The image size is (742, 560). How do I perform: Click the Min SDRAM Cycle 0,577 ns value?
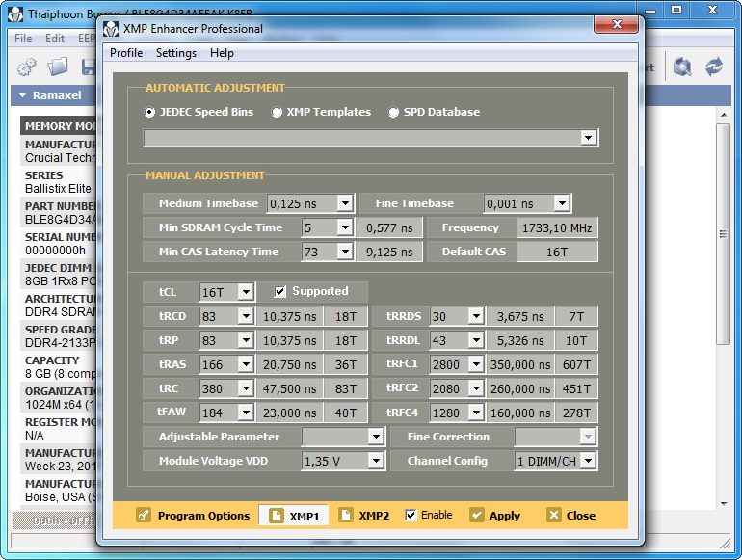(389, 227)
